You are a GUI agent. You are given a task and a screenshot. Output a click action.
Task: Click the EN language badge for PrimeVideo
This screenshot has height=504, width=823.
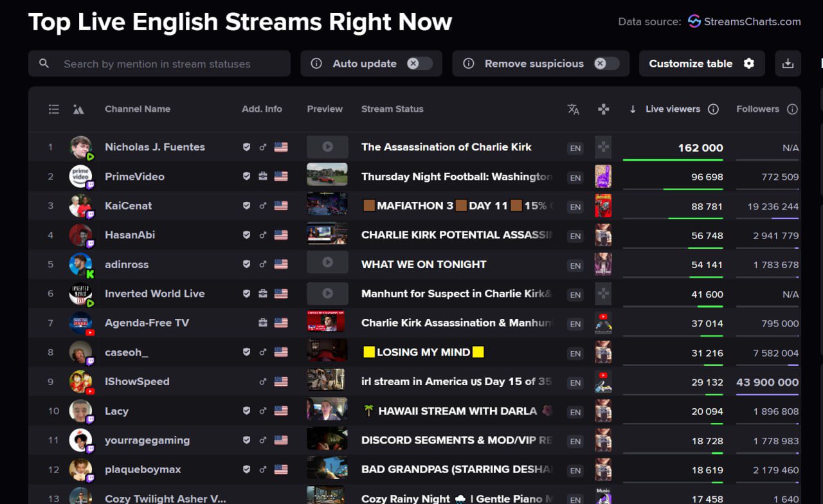pos(575,177)
